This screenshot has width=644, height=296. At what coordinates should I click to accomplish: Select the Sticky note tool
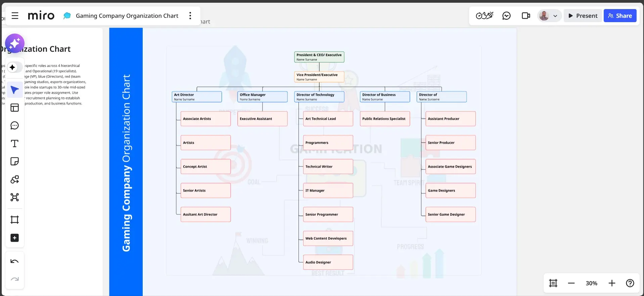point(14,161)
